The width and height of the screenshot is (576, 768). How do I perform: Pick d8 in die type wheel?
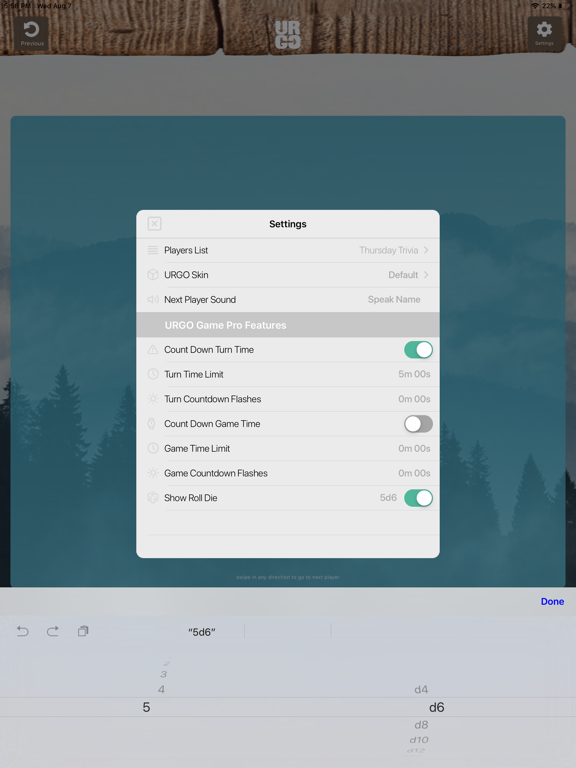pyautogui.click(x=421, y=725)
